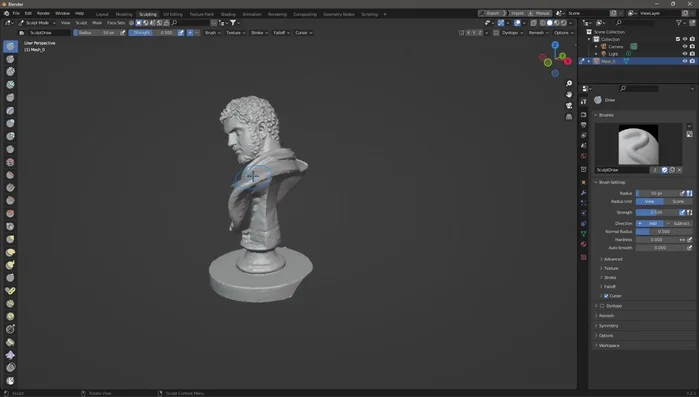
Task: Open header Options popover
Action: point(563,33)
